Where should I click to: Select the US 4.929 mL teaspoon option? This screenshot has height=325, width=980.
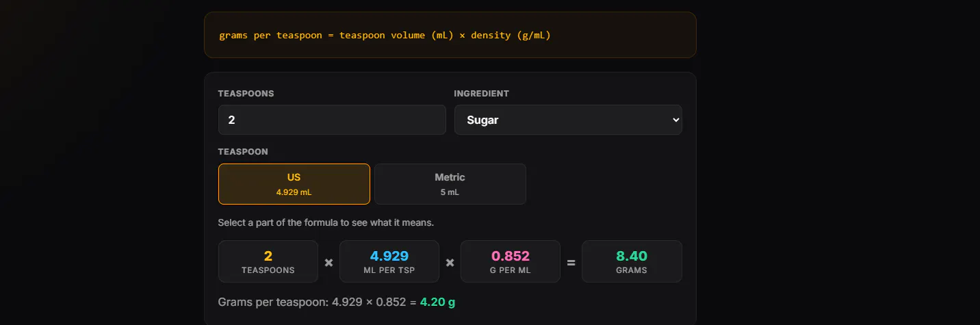pos(294,184)
